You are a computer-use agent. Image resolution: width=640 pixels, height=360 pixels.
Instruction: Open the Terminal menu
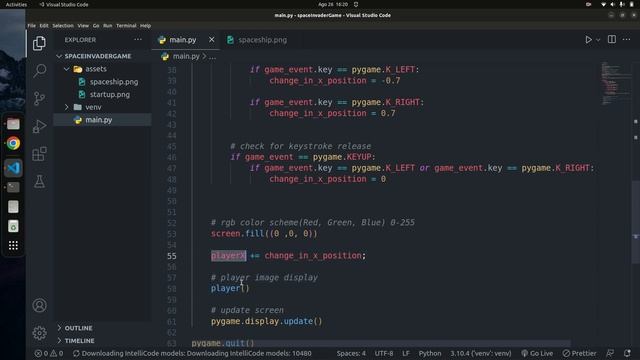126,25
